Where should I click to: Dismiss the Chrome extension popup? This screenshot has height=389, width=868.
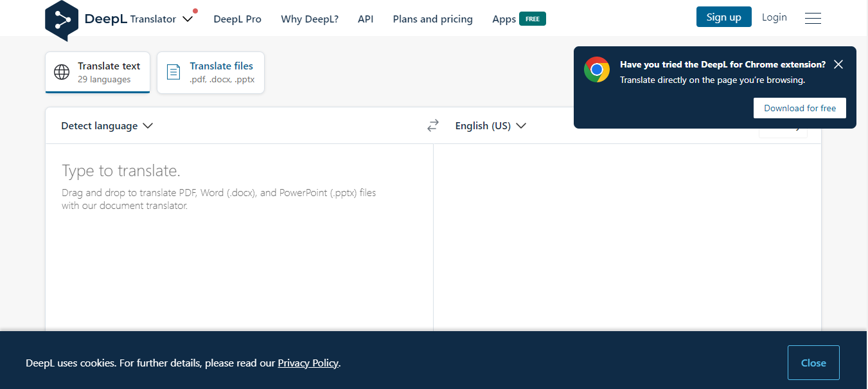838,64
